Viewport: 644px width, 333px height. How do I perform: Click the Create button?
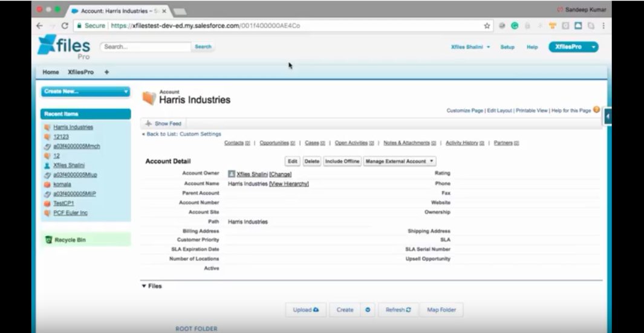coord(345,309)
